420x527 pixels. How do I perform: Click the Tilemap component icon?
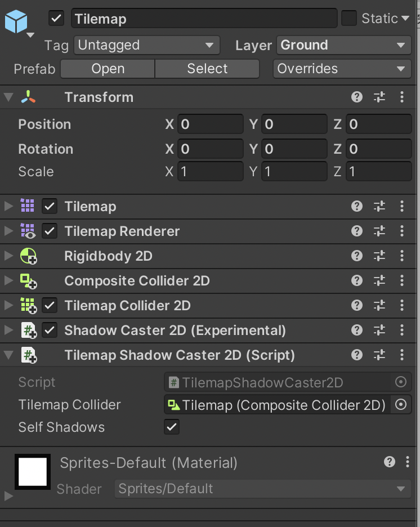coord(27,206)
